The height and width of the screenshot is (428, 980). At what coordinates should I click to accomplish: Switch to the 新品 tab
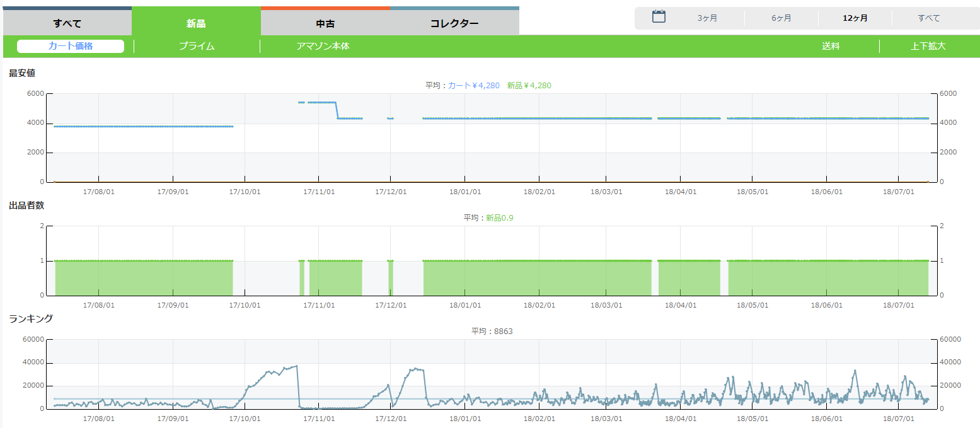pos(196,23)
